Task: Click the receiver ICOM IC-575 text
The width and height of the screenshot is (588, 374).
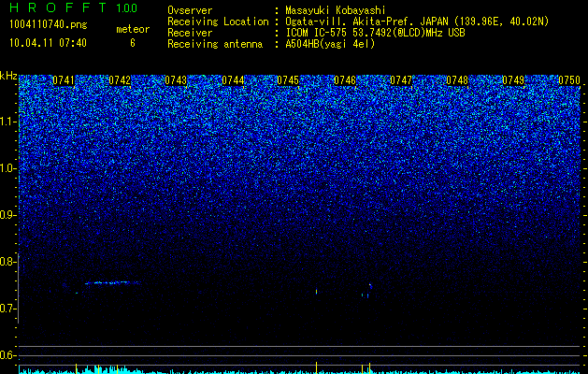Action: pyautogui.click(x=375, y=33)
